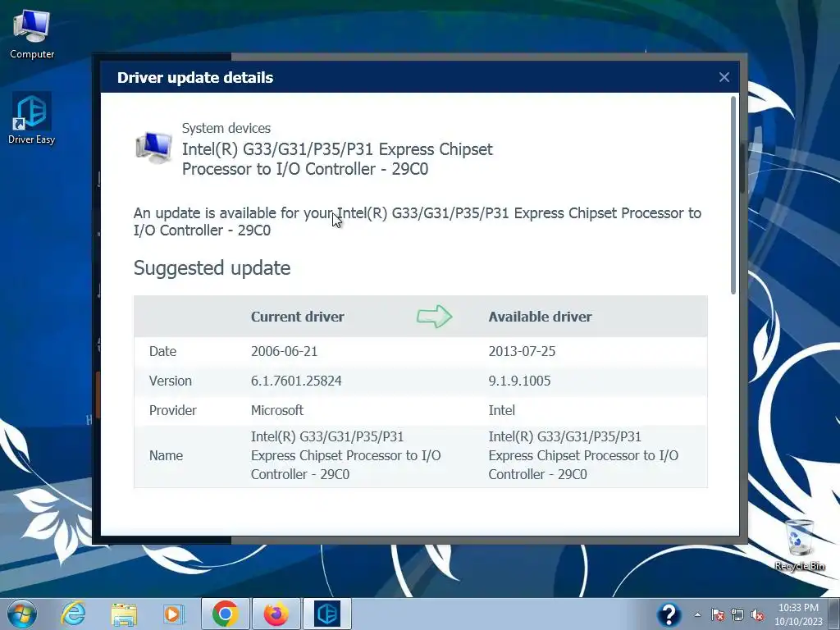Image resolution: width=840 pixels, height=630 pixels.
Task: Open the clock showing 10:33 PM
Action: pyautogui.click(x=798, y=614)
